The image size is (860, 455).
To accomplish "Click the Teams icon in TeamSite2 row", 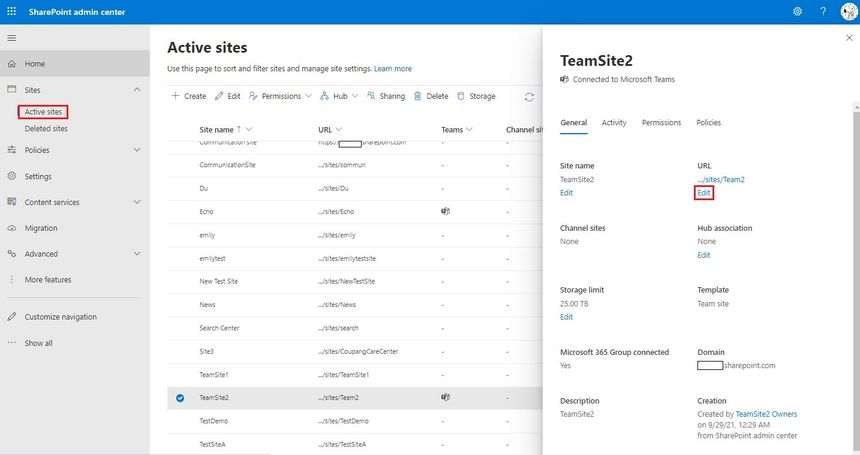I will [x=445, y=397].
